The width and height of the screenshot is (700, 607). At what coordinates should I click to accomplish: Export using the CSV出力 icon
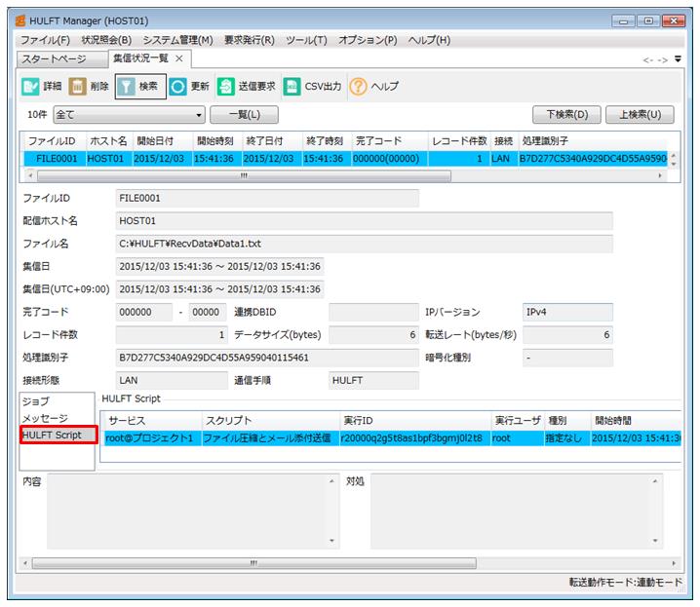[x=292, y=87]
